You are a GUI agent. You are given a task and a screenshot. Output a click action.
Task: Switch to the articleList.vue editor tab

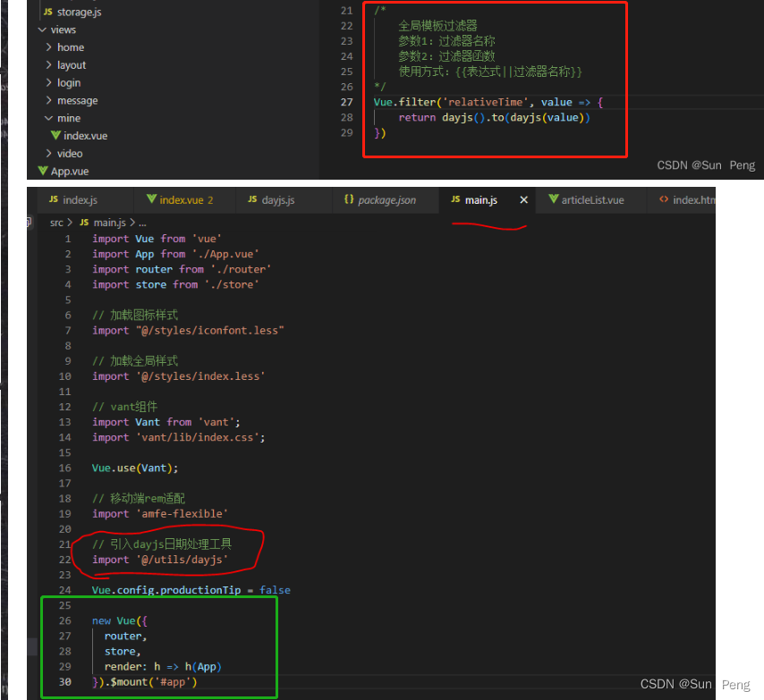click(x=591, y=200)
